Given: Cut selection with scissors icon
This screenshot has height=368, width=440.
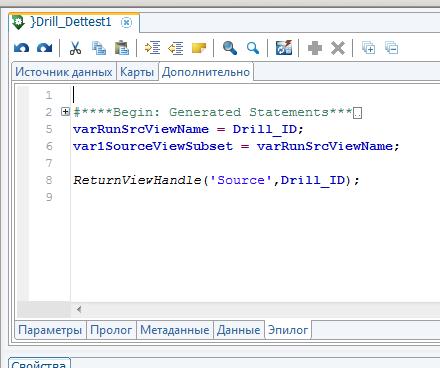Looking at the screenshot, I should tap(75, 48).
